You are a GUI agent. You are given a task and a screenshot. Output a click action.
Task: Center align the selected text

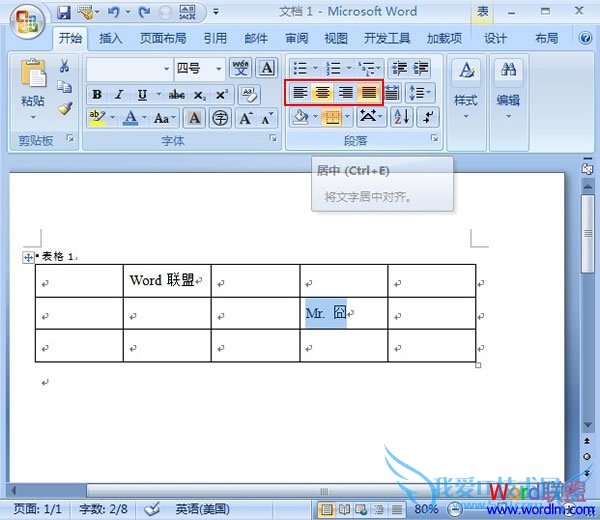(x=323, y=93)
